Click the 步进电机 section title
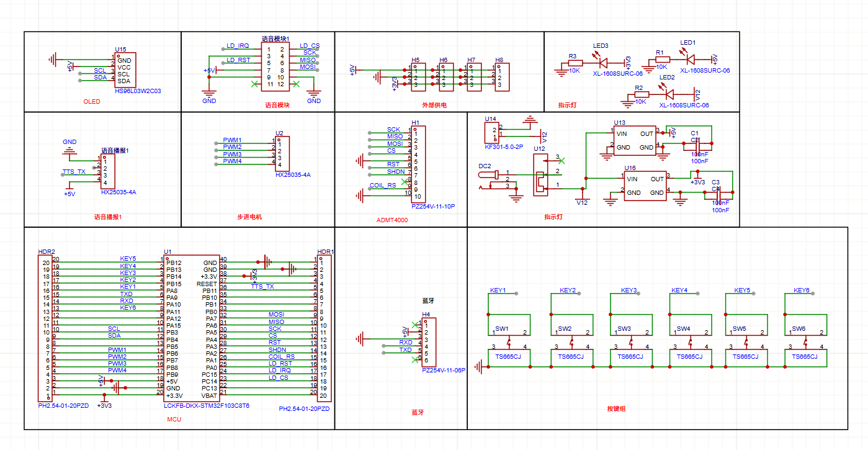This screenshot has height=450, width=868. click(x=249, y=217)
